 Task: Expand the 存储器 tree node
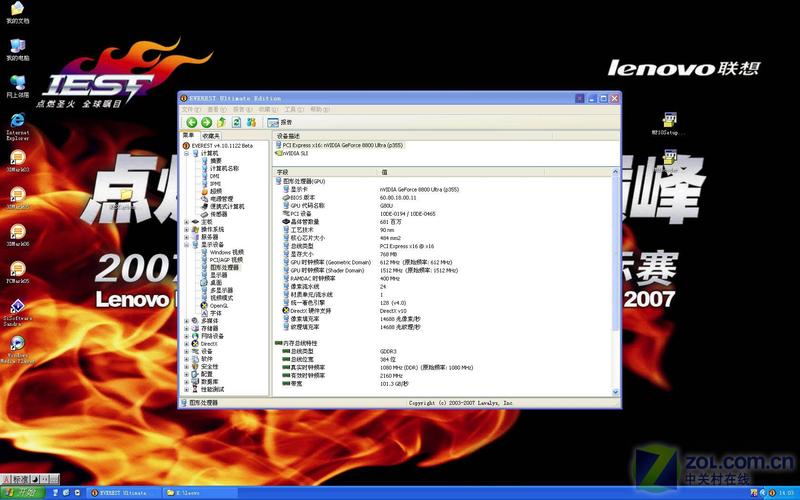187,329
